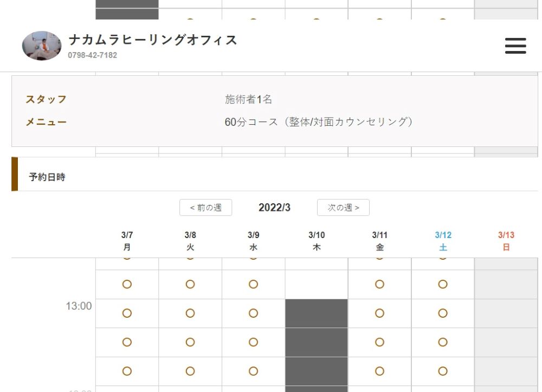Open ナカムラヒーリングオフィス site title link
This screenshot has height=392, width=542.
click(x=153, y=40)
